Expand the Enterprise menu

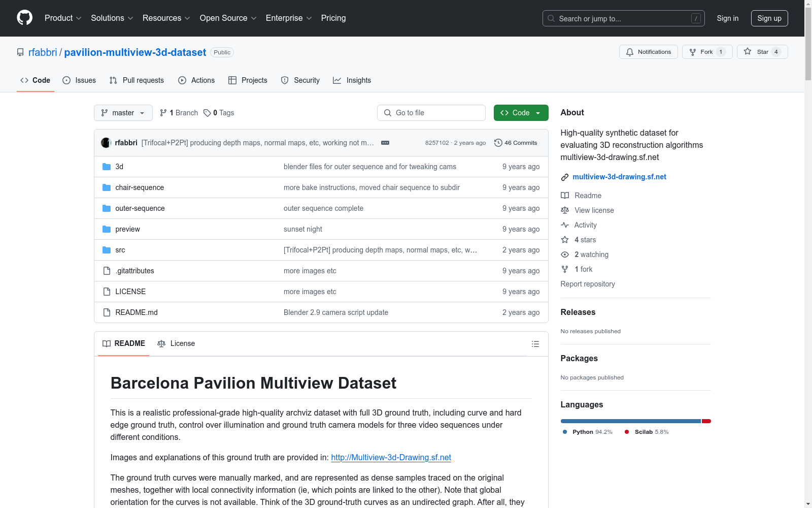pos(289,18)
